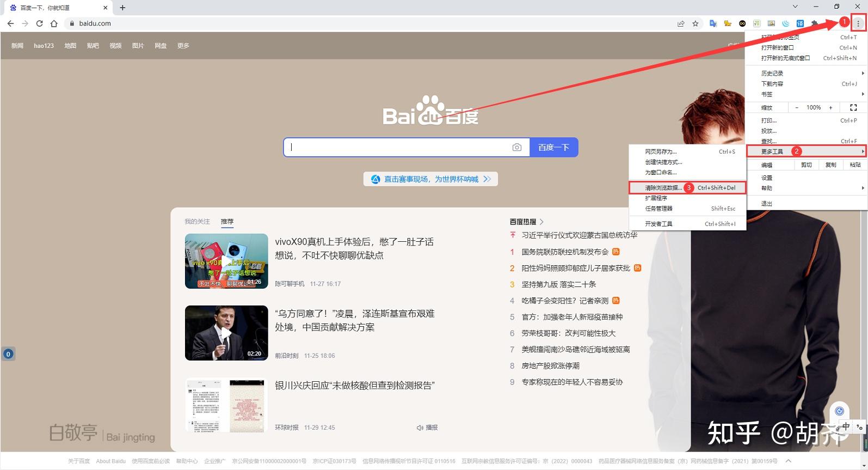This screenshot has width=868, height=470.
Task: Play the vivo X90 video thumbnail
Action: (226, 261)
